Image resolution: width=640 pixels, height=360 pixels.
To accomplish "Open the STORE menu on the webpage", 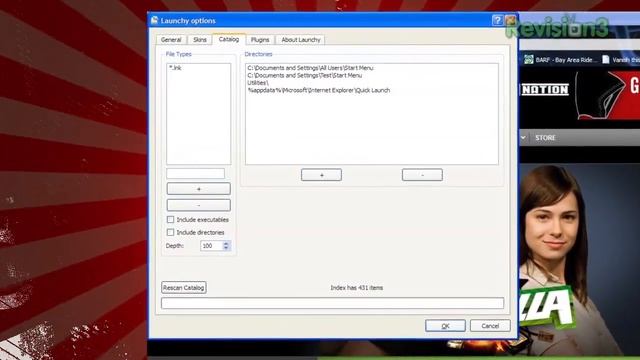I will click(545, 138).
